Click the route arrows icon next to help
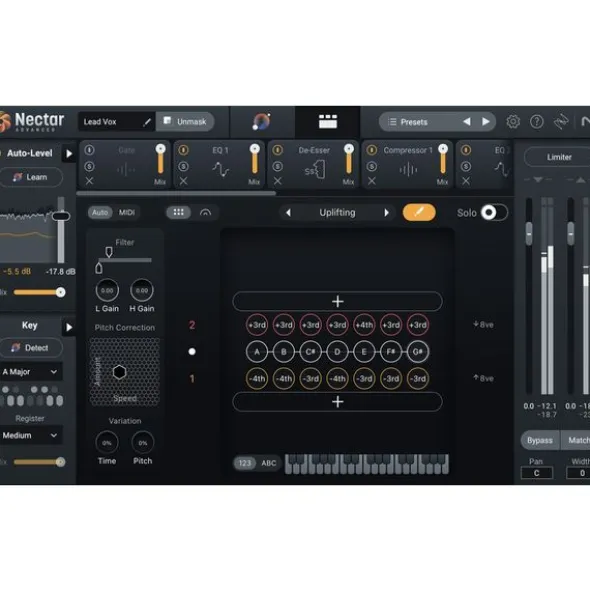590x591 pixels. [x=561, y=122]
